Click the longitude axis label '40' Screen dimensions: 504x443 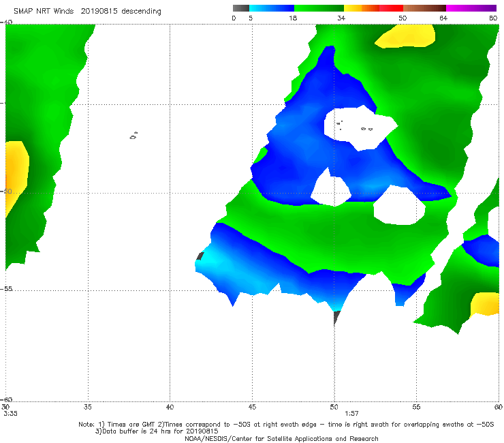[x=170, y=407]
